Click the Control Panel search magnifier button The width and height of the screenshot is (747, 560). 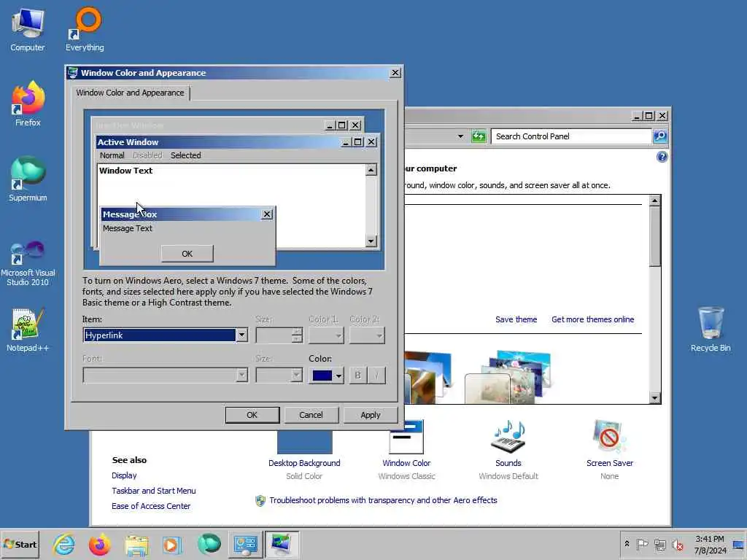pyautogui.click(x=660, y=136)
